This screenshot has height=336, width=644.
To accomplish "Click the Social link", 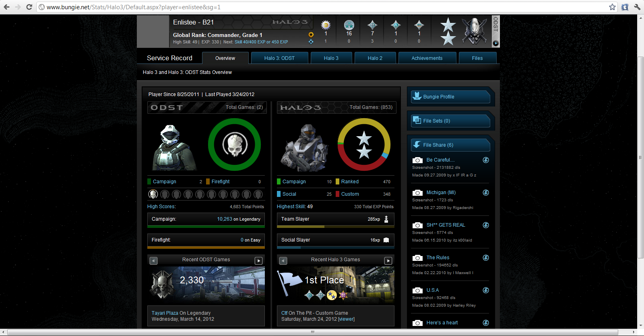I will tap(289, 194).
